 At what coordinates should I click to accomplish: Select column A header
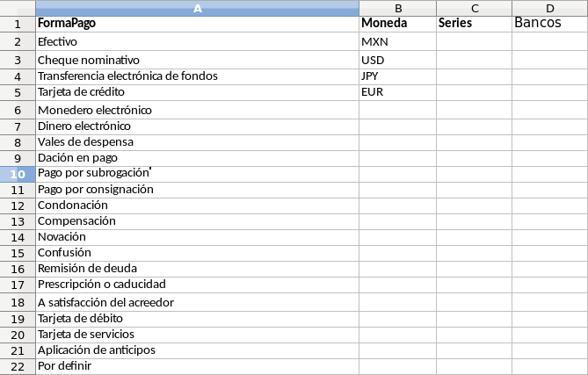(x=197, y=8)
